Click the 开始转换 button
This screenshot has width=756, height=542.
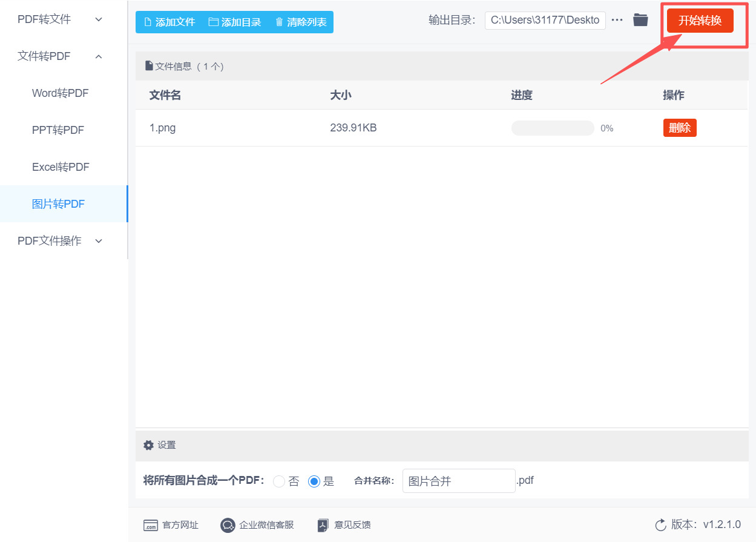pyautogui.click(x=700, y=20)
